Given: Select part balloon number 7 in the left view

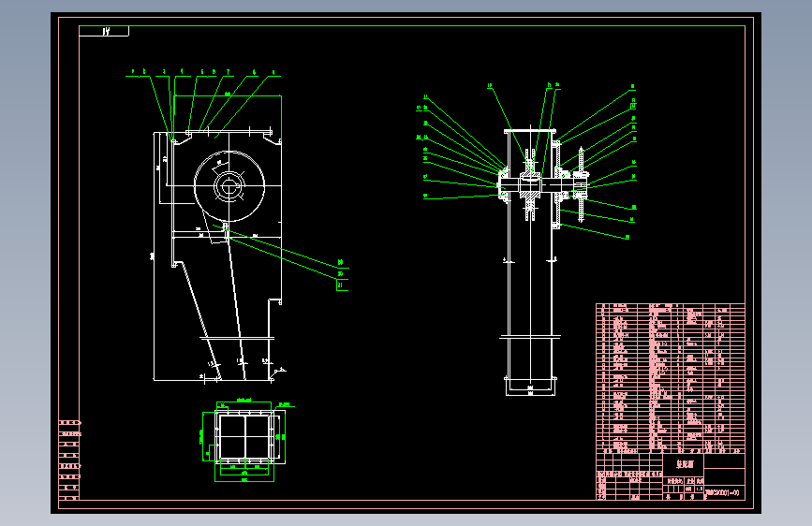Looking at the screenshot, I should tap(228, 72).
